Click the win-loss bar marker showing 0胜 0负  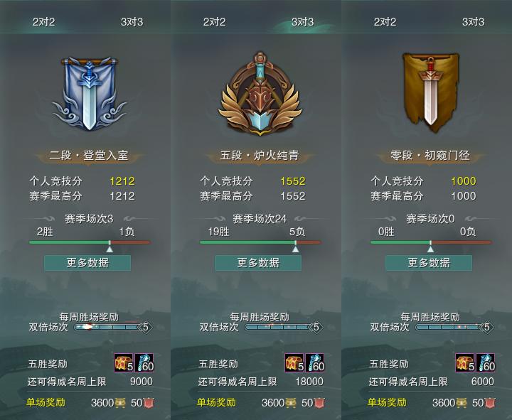(431, 247)
